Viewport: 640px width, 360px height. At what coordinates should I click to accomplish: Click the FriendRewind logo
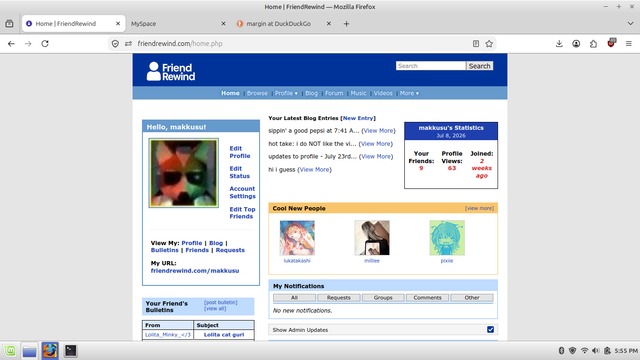tap(171, 71)
